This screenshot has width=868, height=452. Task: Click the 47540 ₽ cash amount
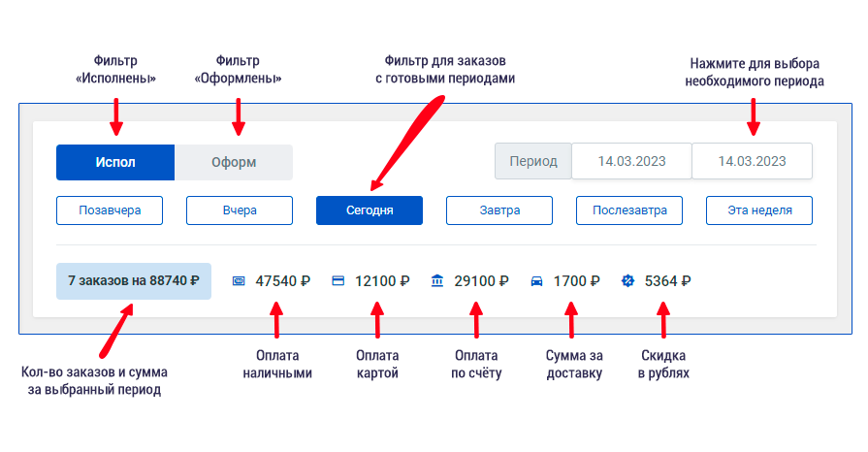click(x=282, y=281)
